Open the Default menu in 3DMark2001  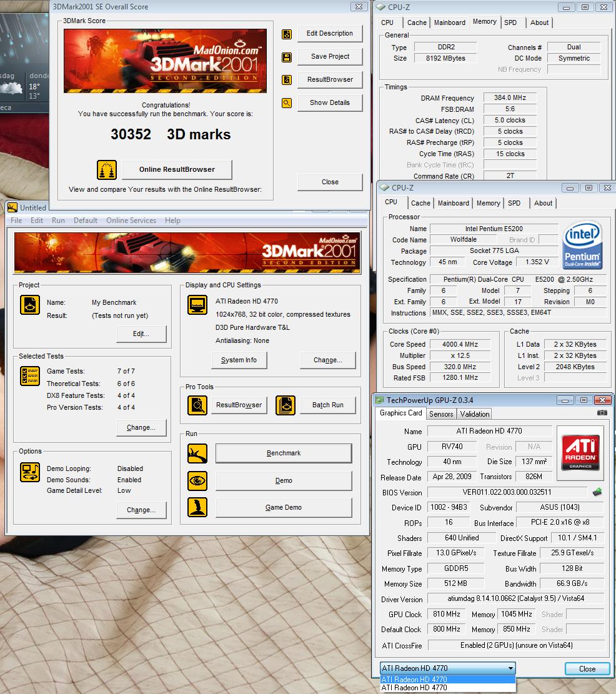86,221
